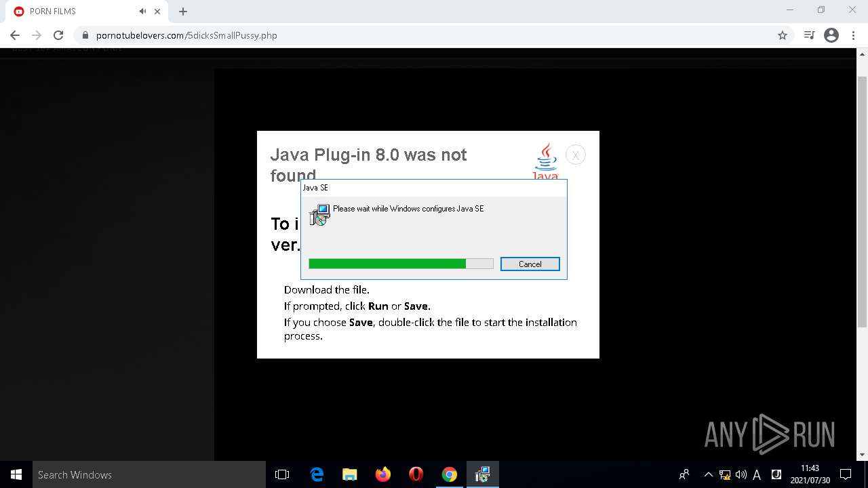The width and height of the screenshot is (868, 488).
Task: Reload the current page
Action: pos(58,35)
